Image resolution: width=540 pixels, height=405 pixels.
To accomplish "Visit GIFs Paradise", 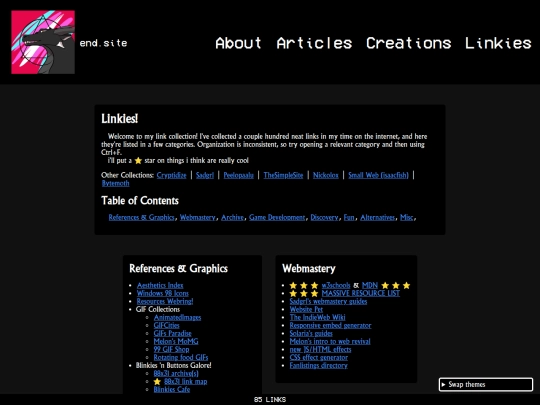I will [172, 333].
